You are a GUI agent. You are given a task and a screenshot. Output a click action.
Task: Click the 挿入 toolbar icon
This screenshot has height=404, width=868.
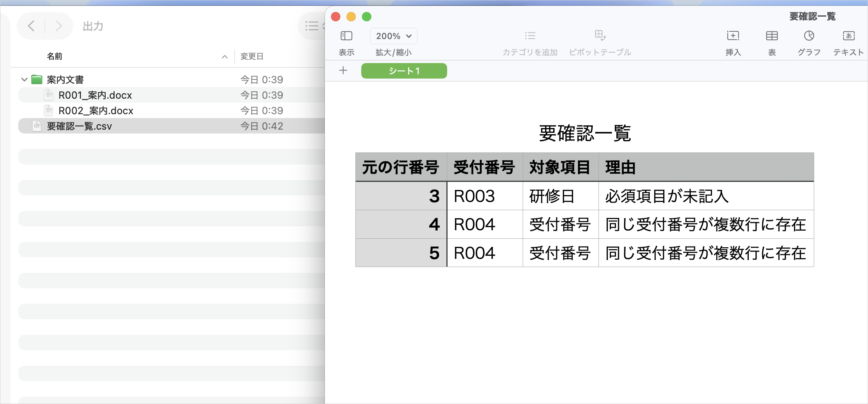[x=733, y=36]
